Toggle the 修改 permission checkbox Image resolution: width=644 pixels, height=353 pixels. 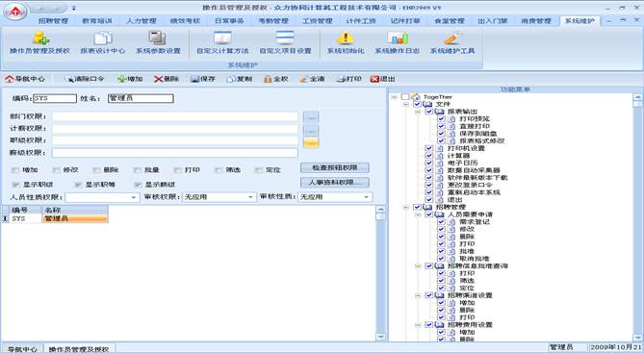pos(56,170)
